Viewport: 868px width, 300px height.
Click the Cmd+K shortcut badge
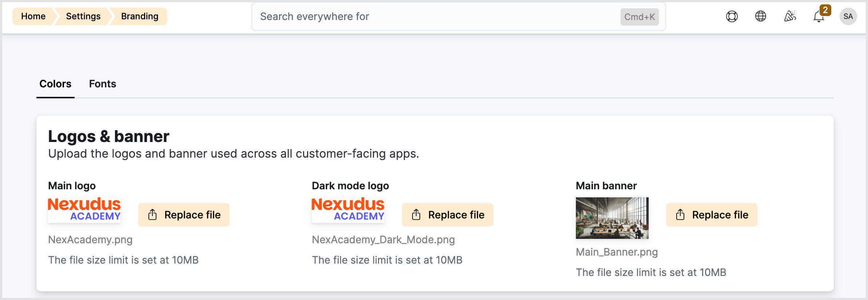(640, 17)
